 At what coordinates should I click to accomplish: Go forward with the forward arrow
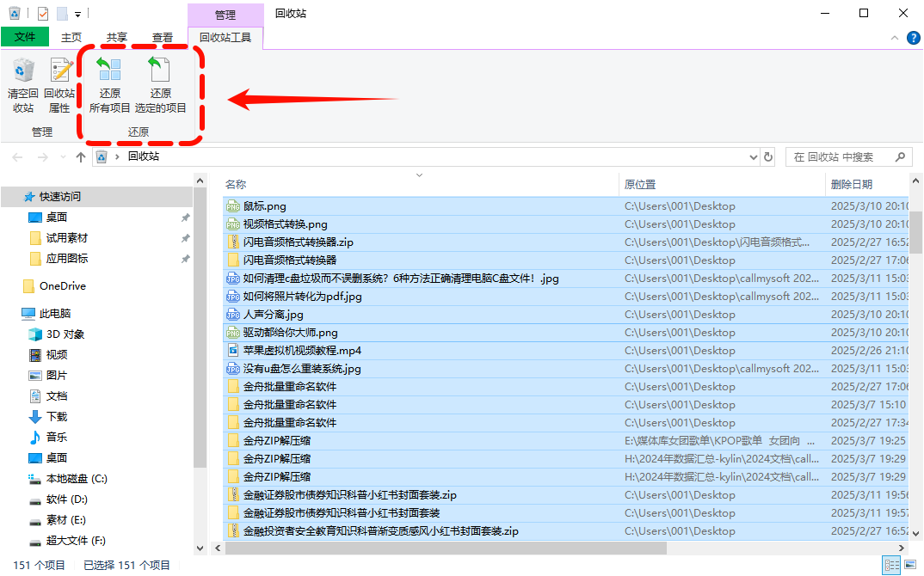[42, 156]
